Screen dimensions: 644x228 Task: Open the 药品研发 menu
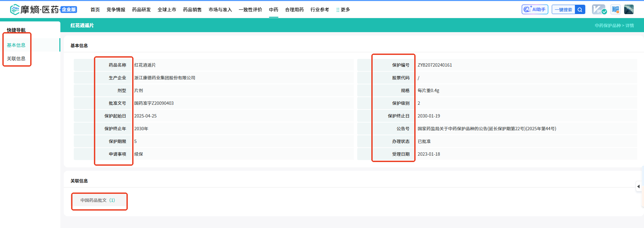[x=141, y=10]
